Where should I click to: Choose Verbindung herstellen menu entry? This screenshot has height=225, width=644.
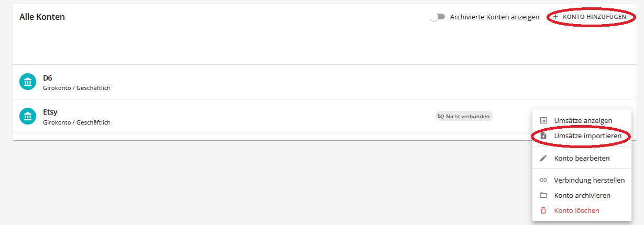(582, 181)
